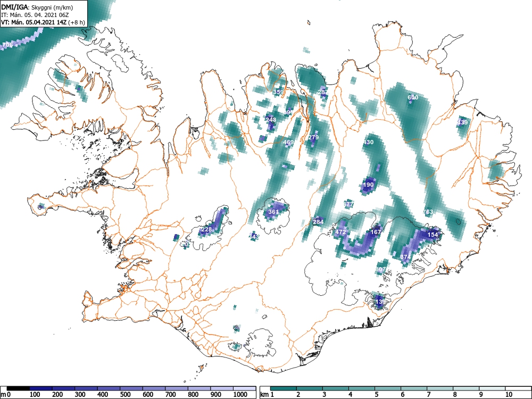Image resolution: width=532 pixels, height=399 pixels.
Task: Click the '243' visibility value on the map
Action: coord(271,119)
